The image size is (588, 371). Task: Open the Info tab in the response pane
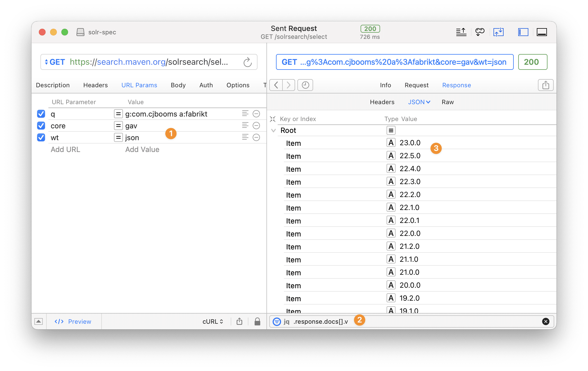[x=385, y=85]
